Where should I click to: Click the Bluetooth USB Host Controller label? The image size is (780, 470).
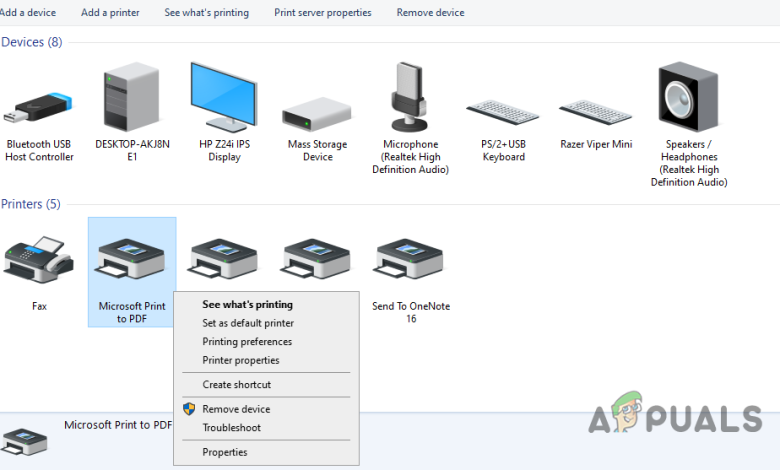click(39, 151)
